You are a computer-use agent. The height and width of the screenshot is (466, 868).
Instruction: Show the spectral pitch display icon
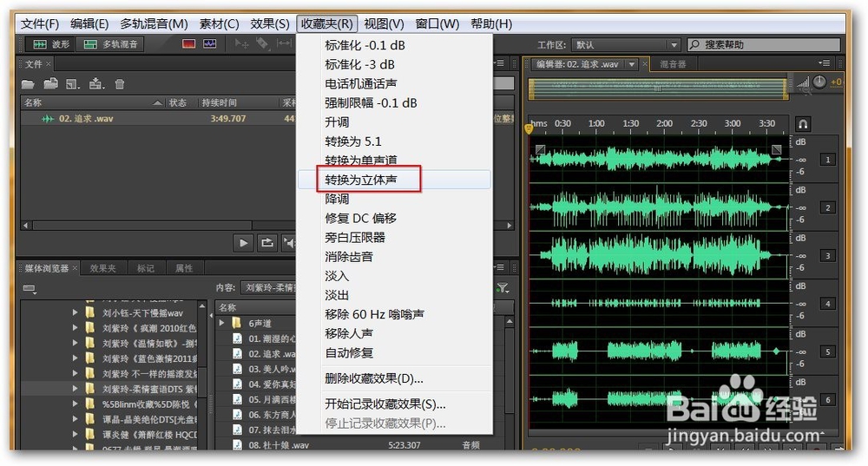pos(210,43)
